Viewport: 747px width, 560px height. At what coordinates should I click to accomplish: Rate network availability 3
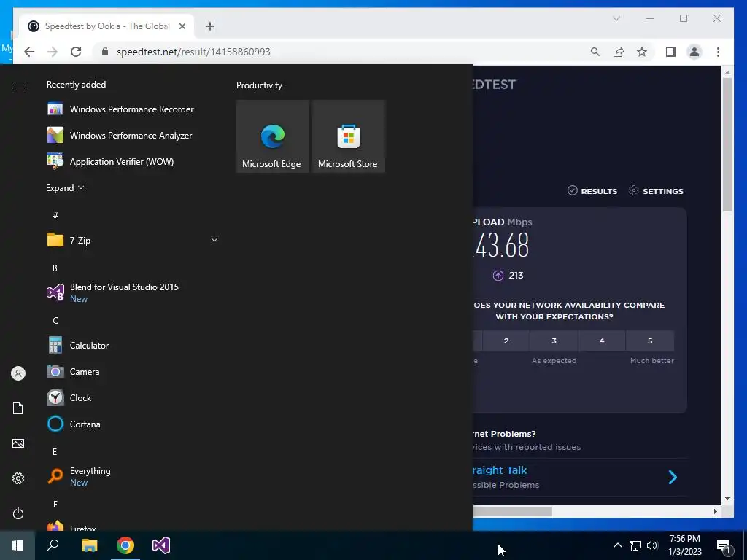tap(554, 341)
